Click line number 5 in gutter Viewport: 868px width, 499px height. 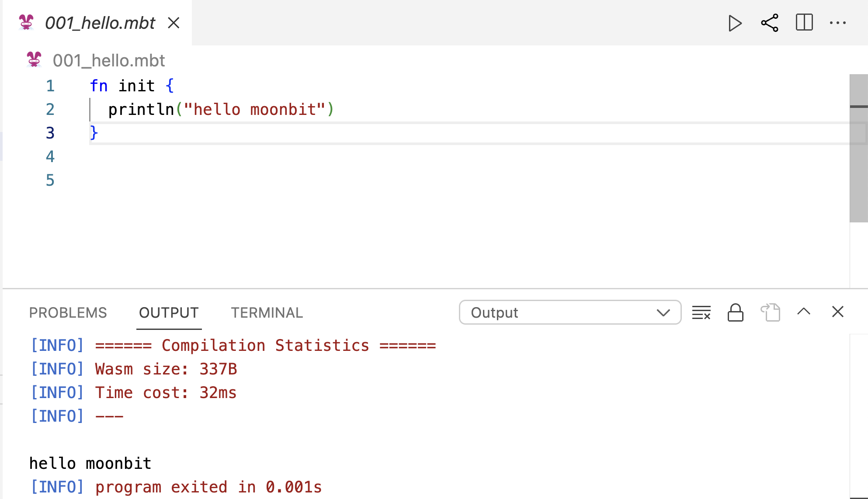(50, 180)
